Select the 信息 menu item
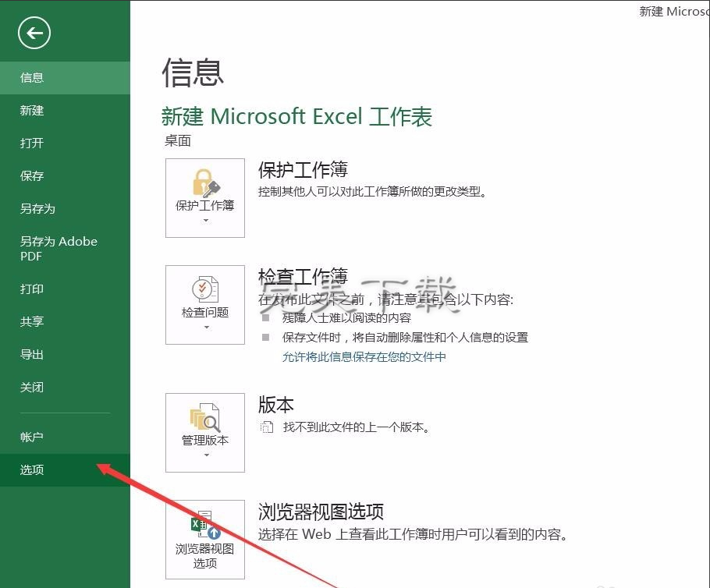The width and height of the screenshot is (710, 588). pyautogui.click(x=65, y=78)
